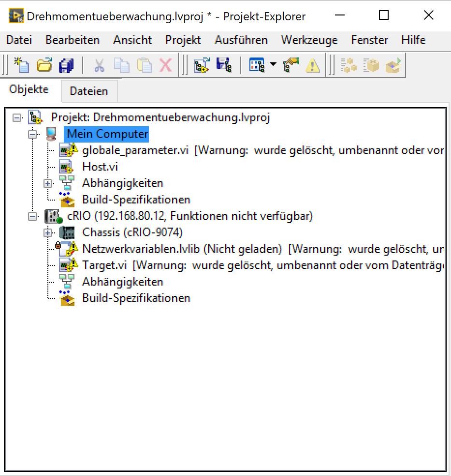Select the Projekt Drehmomentueberwachung.lvproj row
451x476 pixels.
160,117
